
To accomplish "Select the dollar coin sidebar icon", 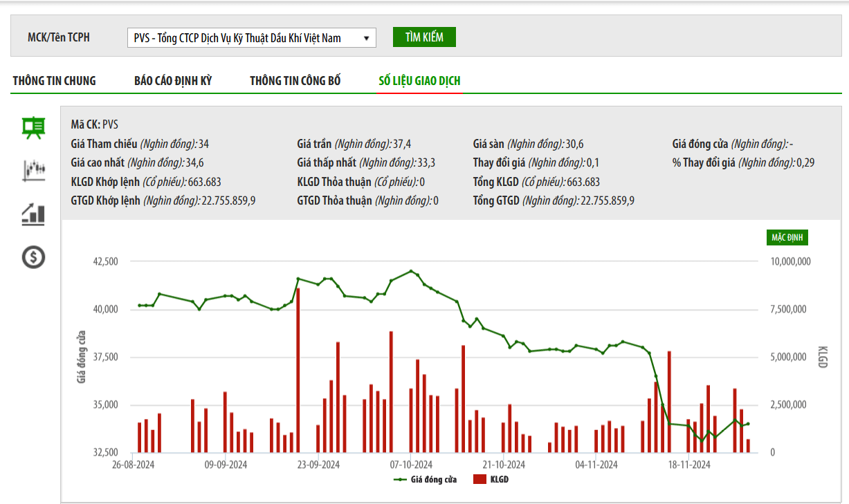I will (33, 257).
